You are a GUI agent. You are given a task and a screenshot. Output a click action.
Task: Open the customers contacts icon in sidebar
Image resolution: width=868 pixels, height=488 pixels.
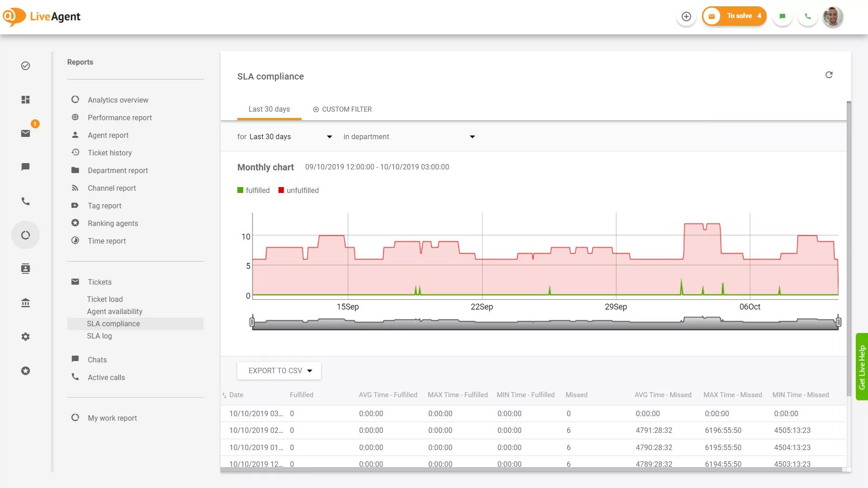(x=26, y=269)
